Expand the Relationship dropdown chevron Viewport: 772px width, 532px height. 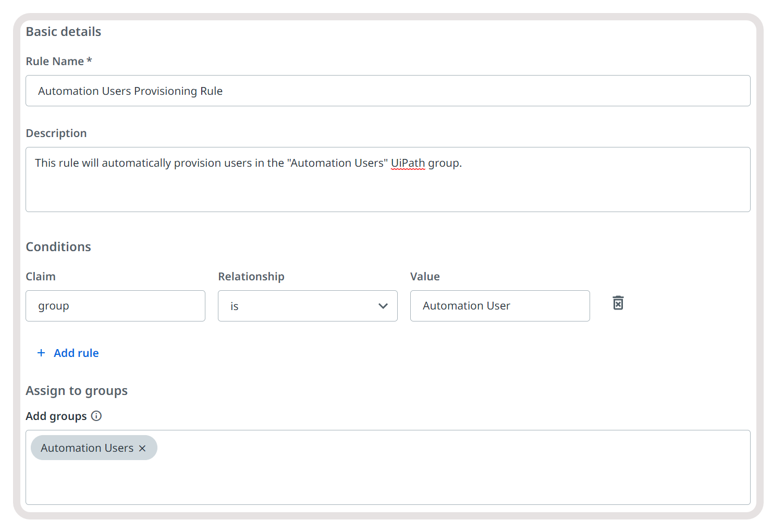click(x=383, y=306)
